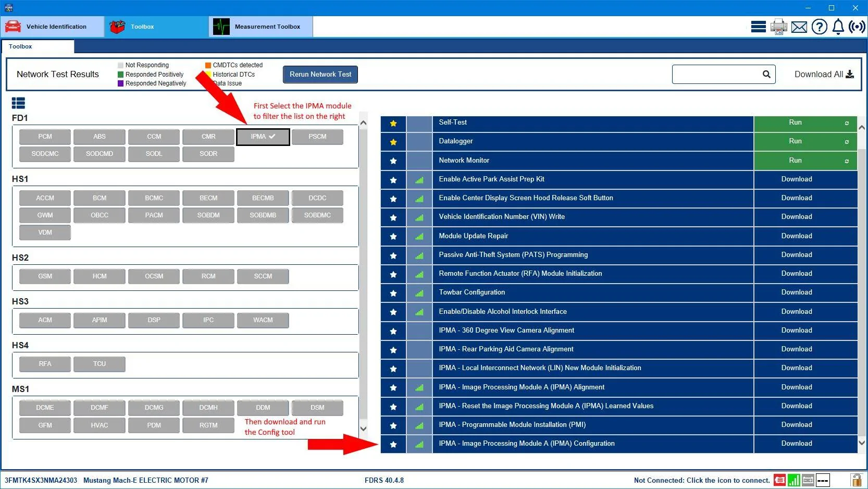The image size is (868, 489).
Task: Toggle favorite star for Self-Test
Action: pos(393,124)
